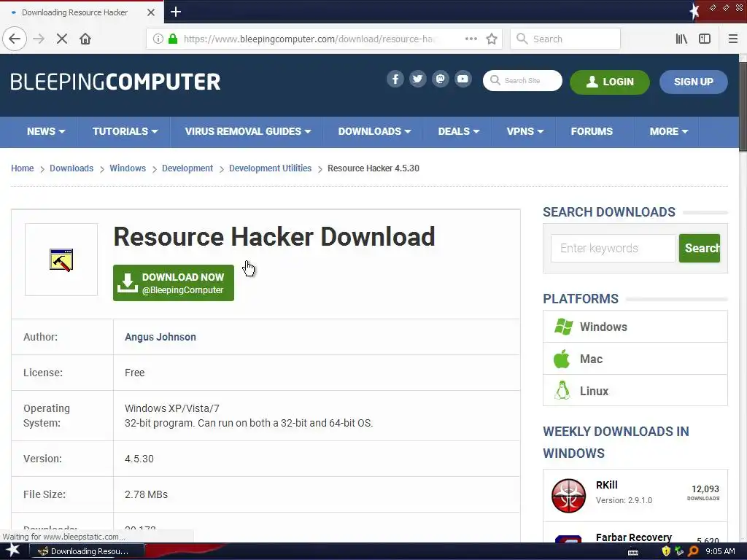This screenshot has height=560, width=747.
Task: Open the start menu star icon
Action: click(12, 551)
